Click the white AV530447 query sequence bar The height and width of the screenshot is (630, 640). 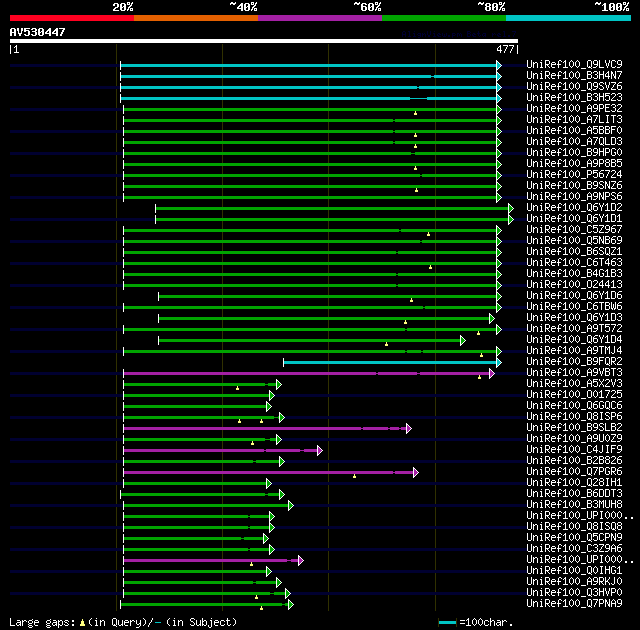(264, 41)
